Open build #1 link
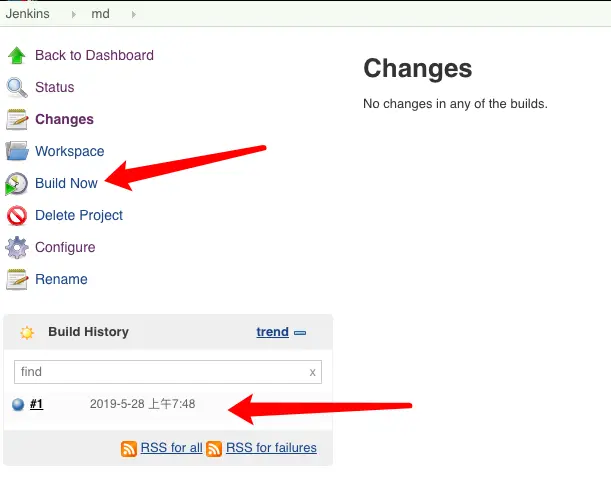The height and width of the screenshot is (490, 611). point(37,404)
